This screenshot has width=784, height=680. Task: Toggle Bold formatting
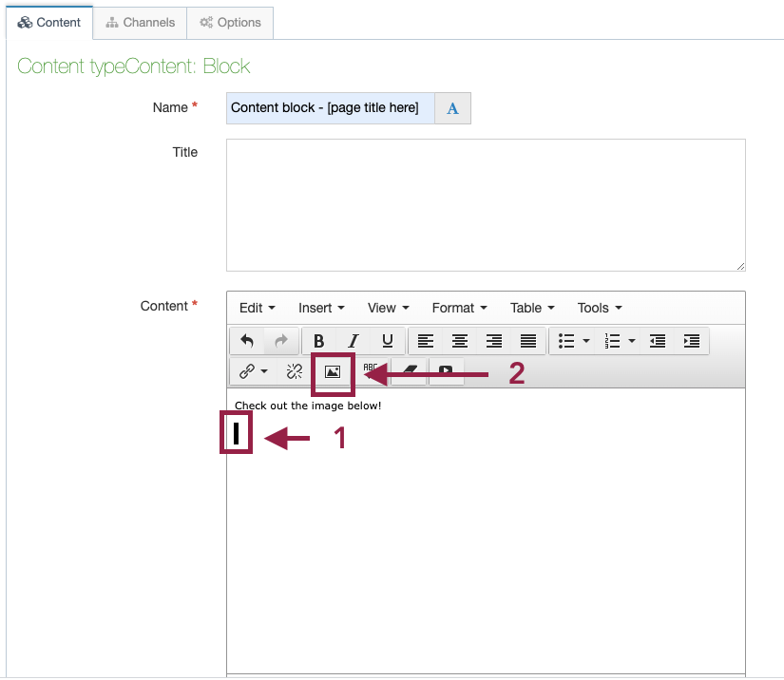tap(318, 341)
